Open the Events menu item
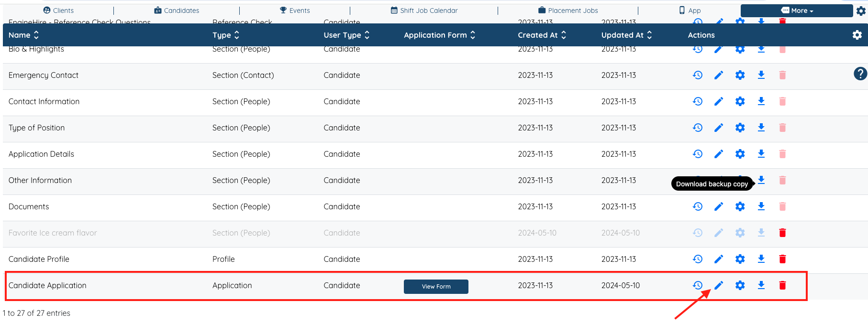Image resolution: width=868 pixels, height=334 pixels. pyautogui.click(x=295, y=11)
